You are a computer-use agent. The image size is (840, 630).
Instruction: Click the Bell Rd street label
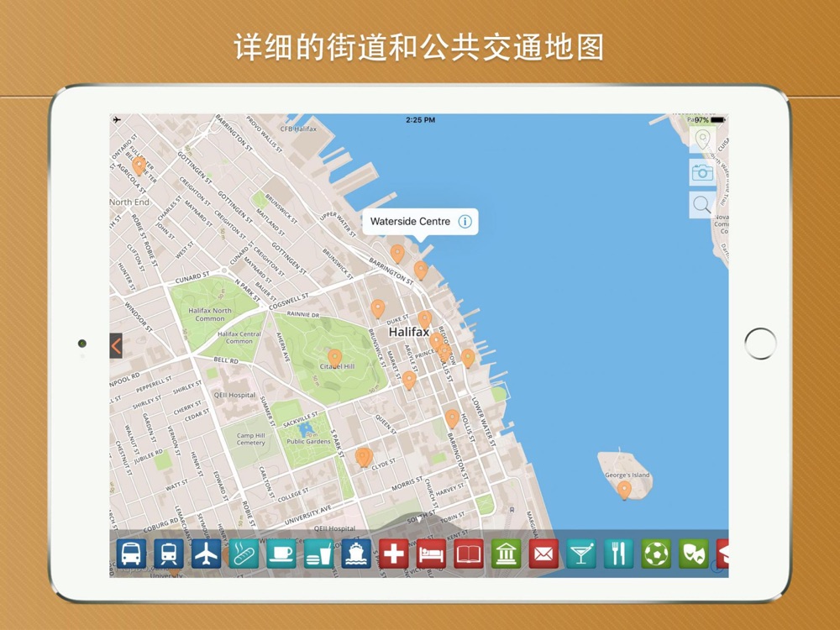coord(226,360)
